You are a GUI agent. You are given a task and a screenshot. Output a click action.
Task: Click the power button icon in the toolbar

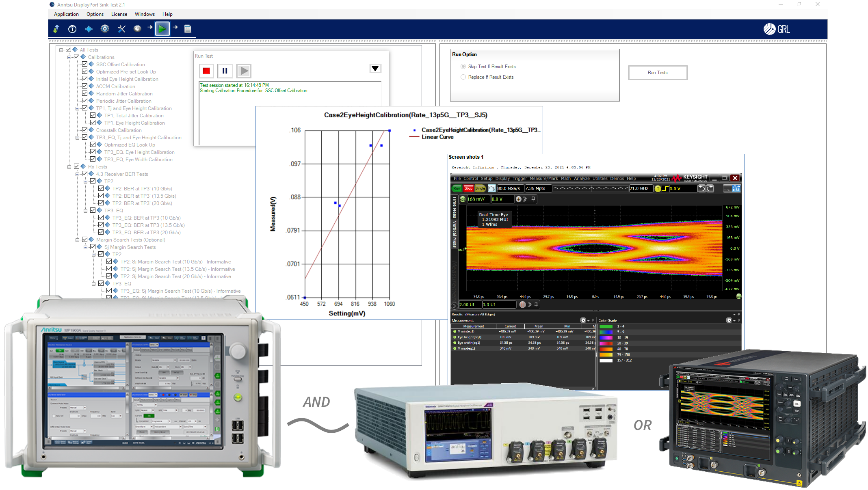137,29
